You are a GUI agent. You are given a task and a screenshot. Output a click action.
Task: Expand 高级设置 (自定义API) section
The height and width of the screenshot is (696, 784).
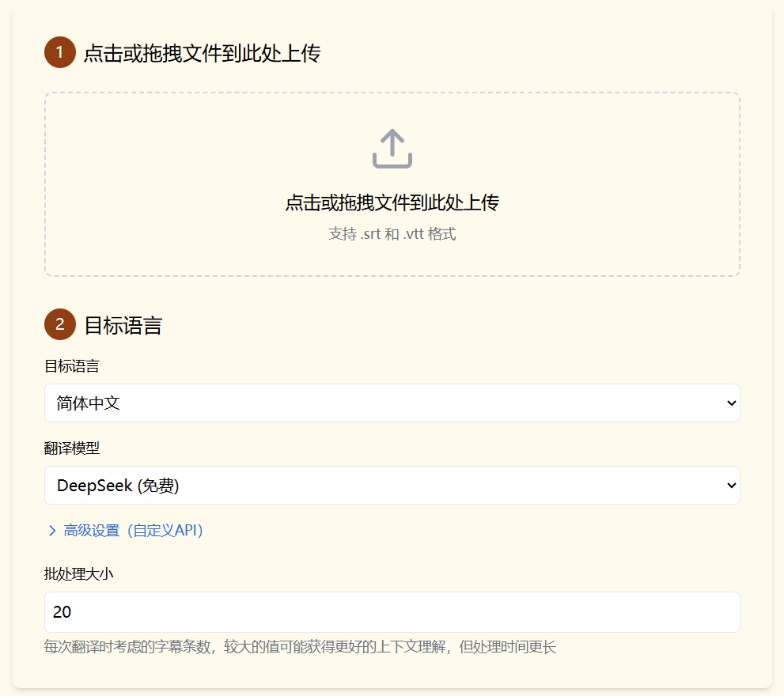pos(126,531)
